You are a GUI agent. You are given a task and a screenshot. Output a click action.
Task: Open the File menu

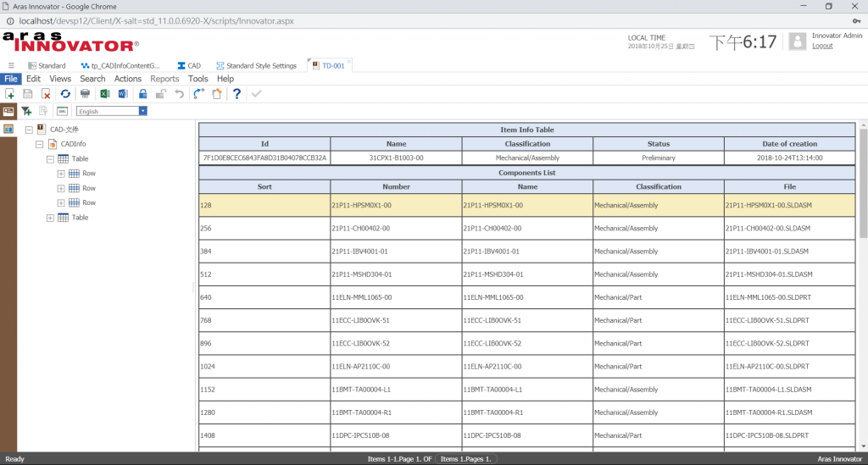[x=10, y=79]
